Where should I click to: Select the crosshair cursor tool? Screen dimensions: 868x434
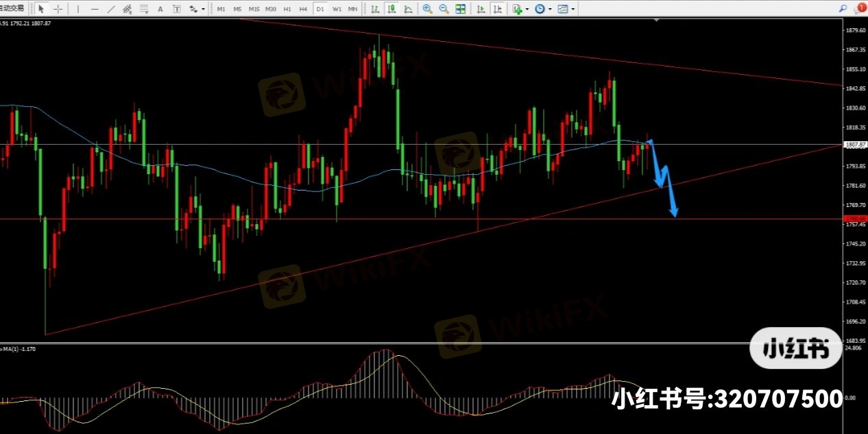pyautogui.click(x=58, y=9)
